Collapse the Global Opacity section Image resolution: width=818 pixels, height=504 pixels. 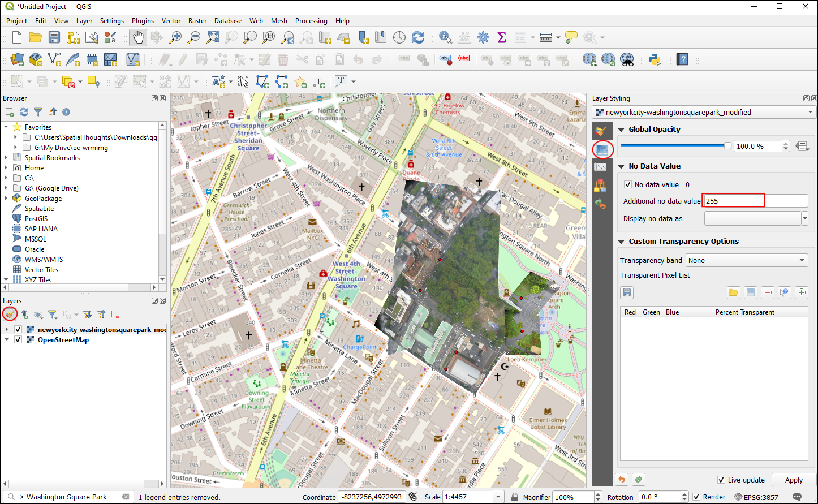(622, 130)
